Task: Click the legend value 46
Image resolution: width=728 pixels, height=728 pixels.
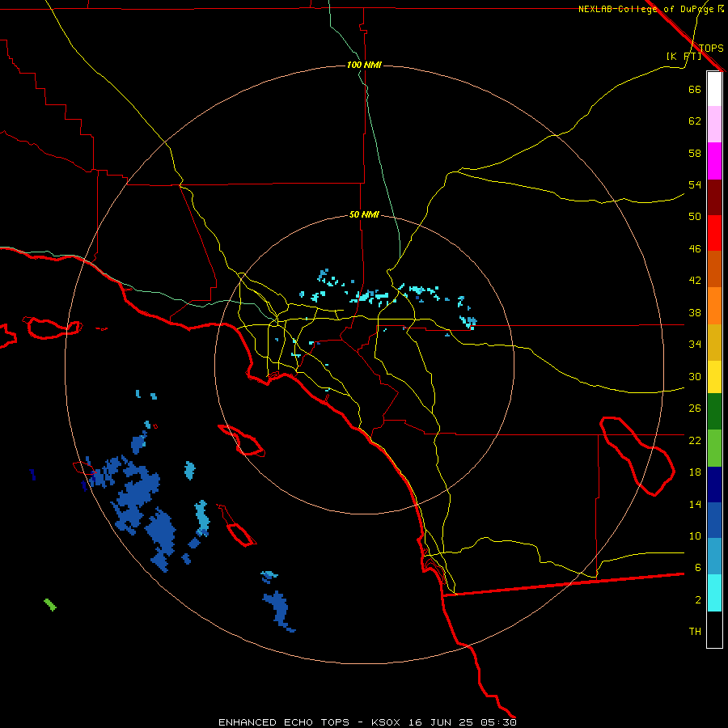Action: pos(695,249)
